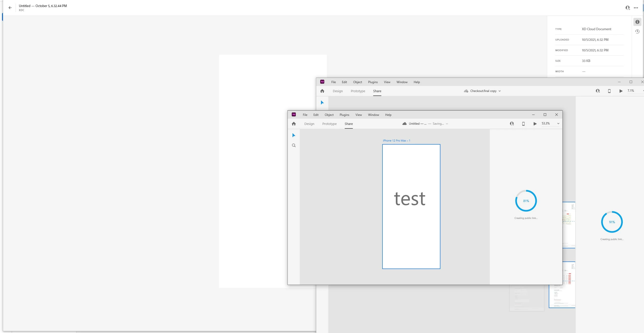Open the Object menu in Checkout window
This screenshot has width=644, height=333.
pos(357,82)
